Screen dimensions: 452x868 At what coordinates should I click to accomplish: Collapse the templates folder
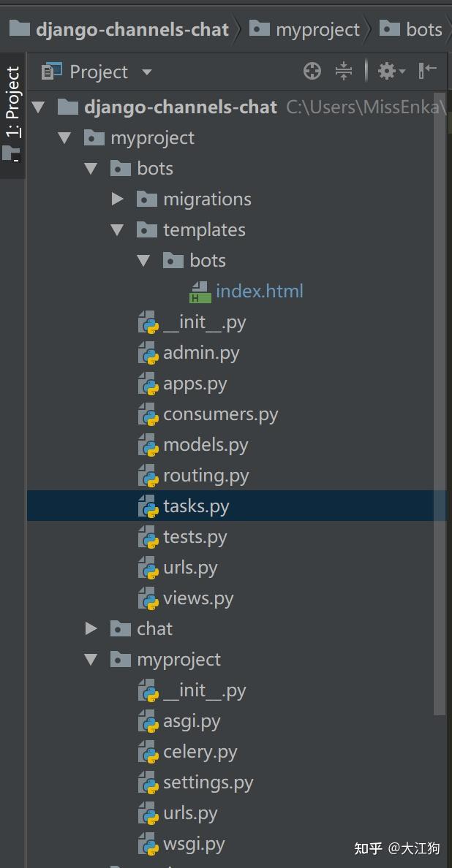coord(117,229)
